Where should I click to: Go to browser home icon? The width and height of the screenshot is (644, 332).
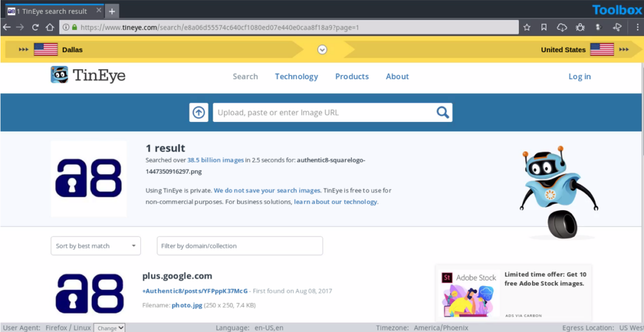[x=50, y=28]
